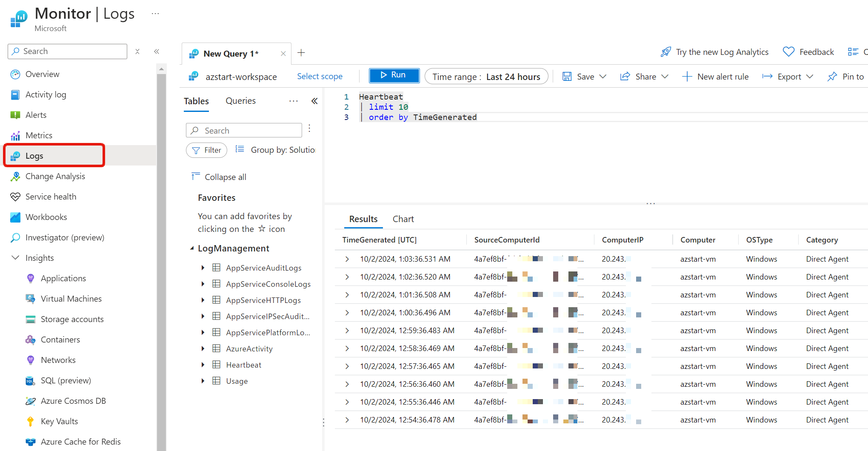Select the New Query 1 tab

click(x=231, y=54)
